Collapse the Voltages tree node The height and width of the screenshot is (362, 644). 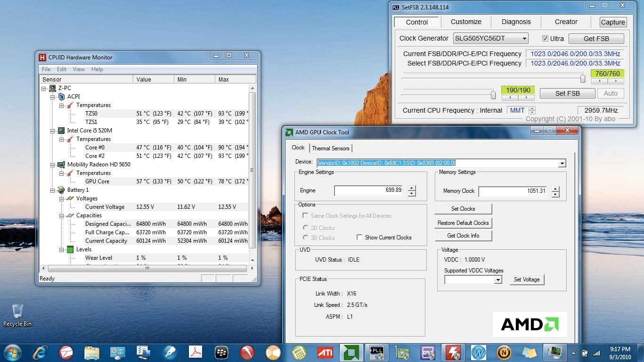[62, 198]
